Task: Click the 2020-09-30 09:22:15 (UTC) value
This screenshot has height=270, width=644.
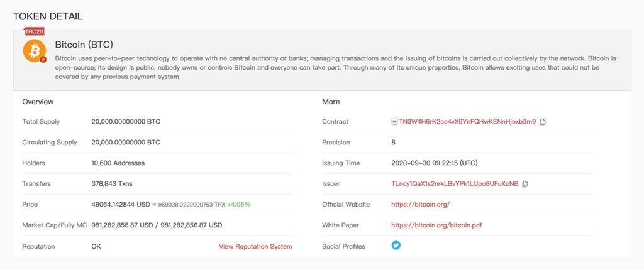Action: pyautogui.click(x=435, y=163)
